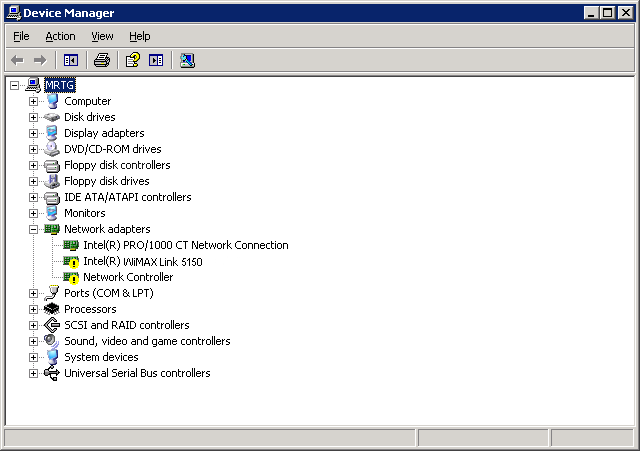Click the IDE ATA/ATAPI controllers icon
The image size is (640, 451).
pyautogui.click(x=52, y=198)
